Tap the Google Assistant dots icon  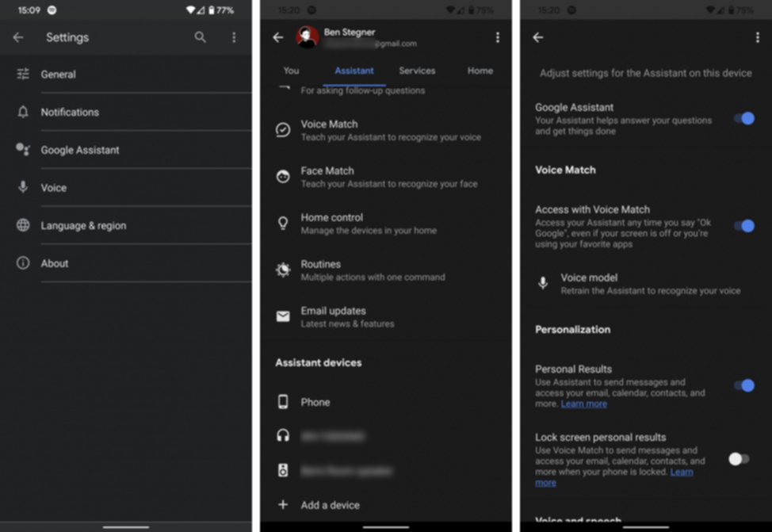[x=23, y=149]
